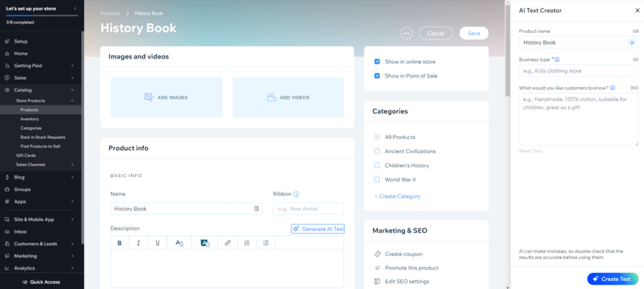
Task: Collapse the Catalog section chevron
Action: 72,90
